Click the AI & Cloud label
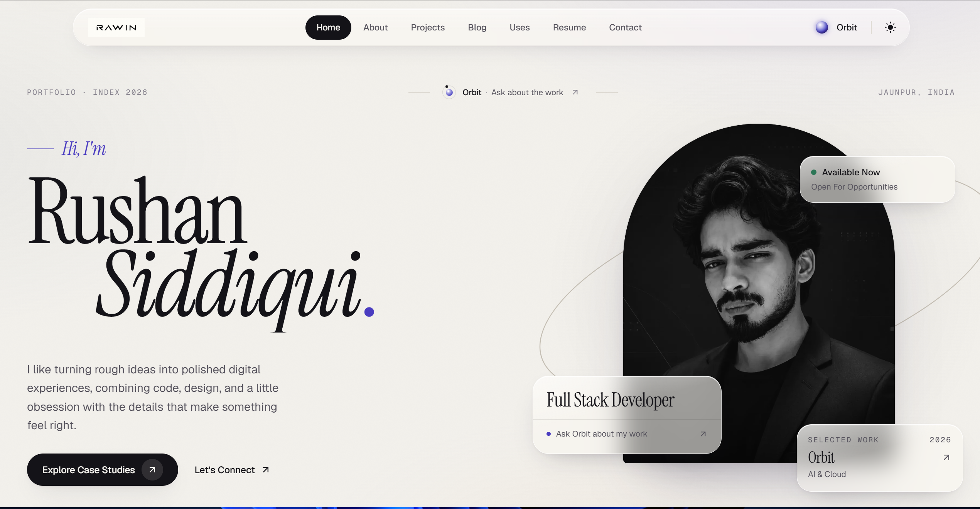The width and height of the screenshot is (980, 509). pos(827,474)
